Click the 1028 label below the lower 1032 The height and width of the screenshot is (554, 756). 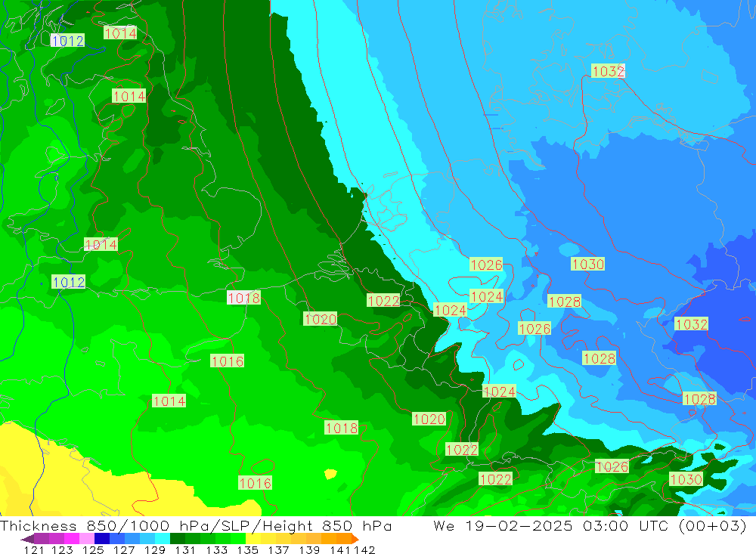point(699,399)
